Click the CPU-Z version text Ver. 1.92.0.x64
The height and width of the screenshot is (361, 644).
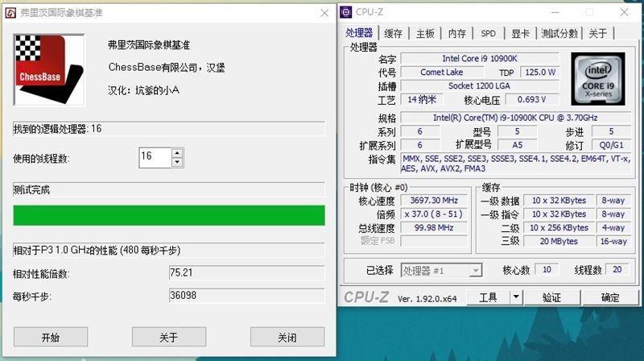click(427, 299)
